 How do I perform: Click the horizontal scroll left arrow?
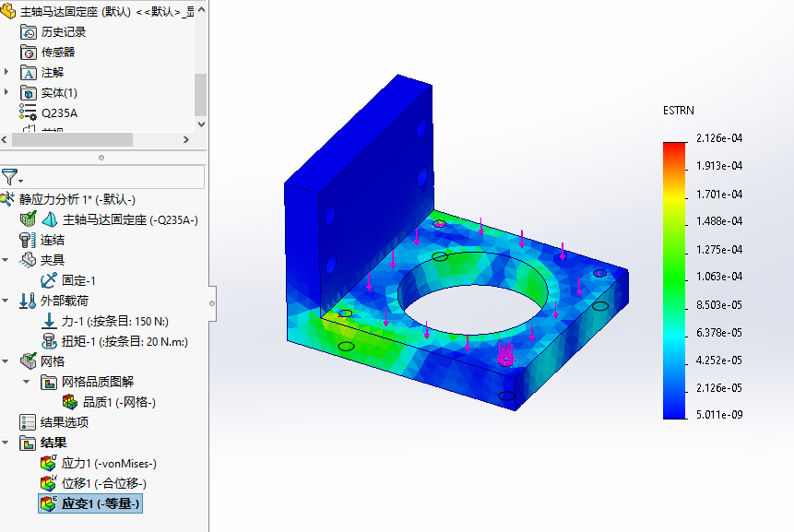tap(5, 140)
